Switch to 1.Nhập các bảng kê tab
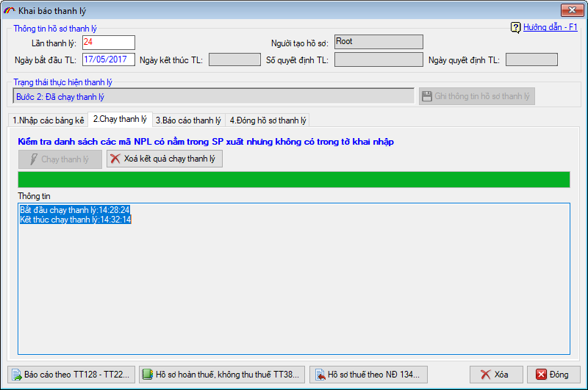Screen dimensions: 588x390 point(48,120)
